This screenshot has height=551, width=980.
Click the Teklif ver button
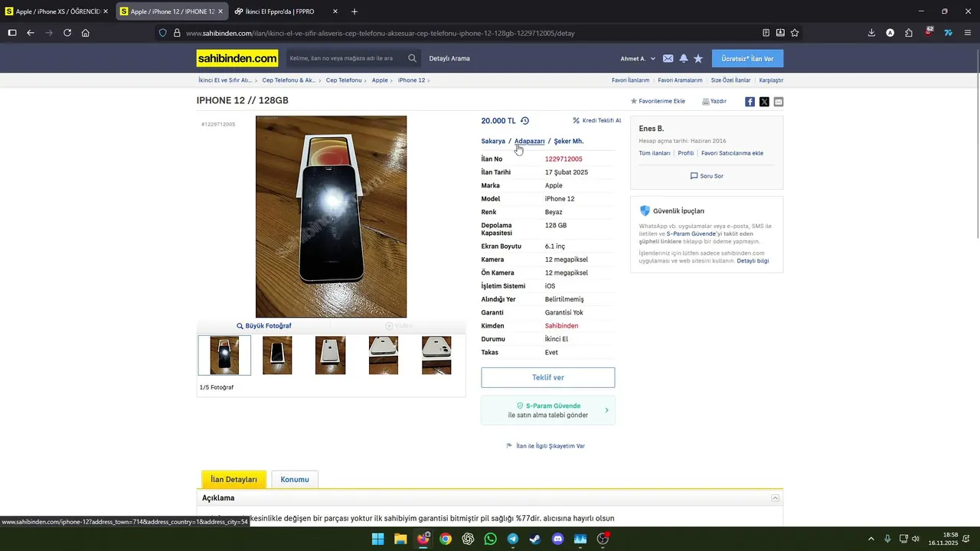pyautogui.click(x=548, y=377)
